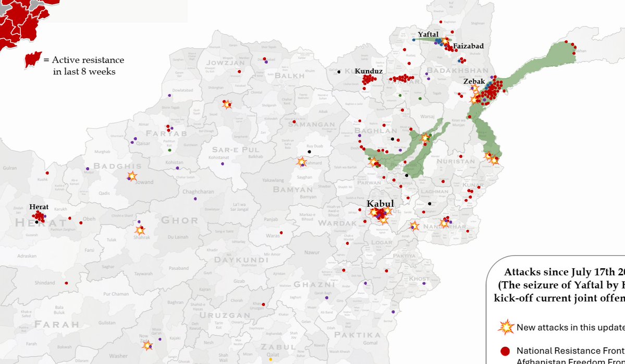Click the FARYAB province label

point(167,133)
